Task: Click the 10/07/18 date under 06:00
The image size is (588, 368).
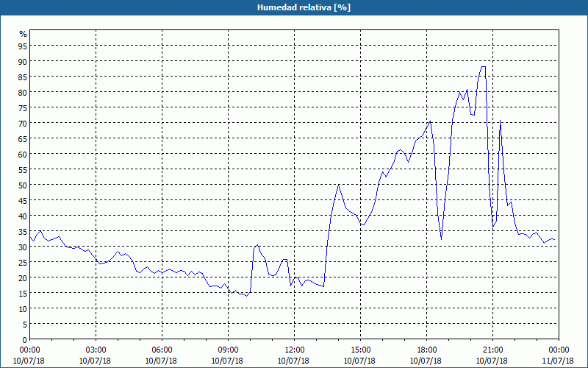Action: [161, 361]
